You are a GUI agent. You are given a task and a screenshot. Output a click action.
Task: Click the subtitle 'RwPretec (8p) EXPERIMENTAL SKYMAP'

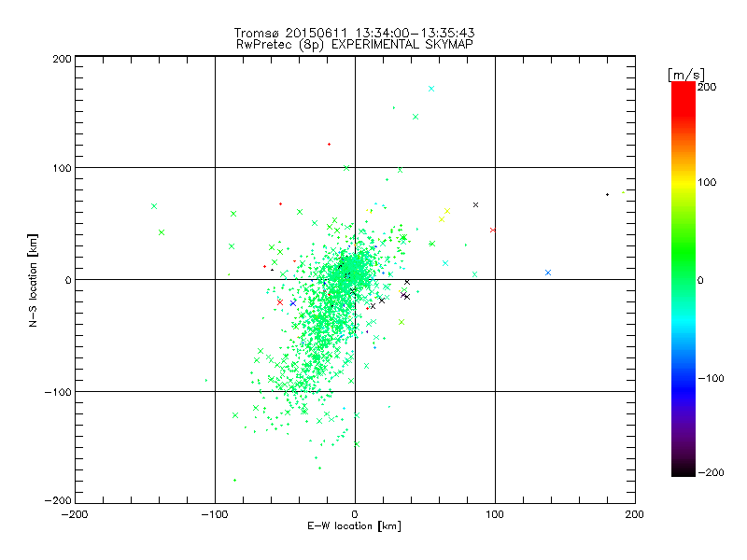[x=355, y=45]
